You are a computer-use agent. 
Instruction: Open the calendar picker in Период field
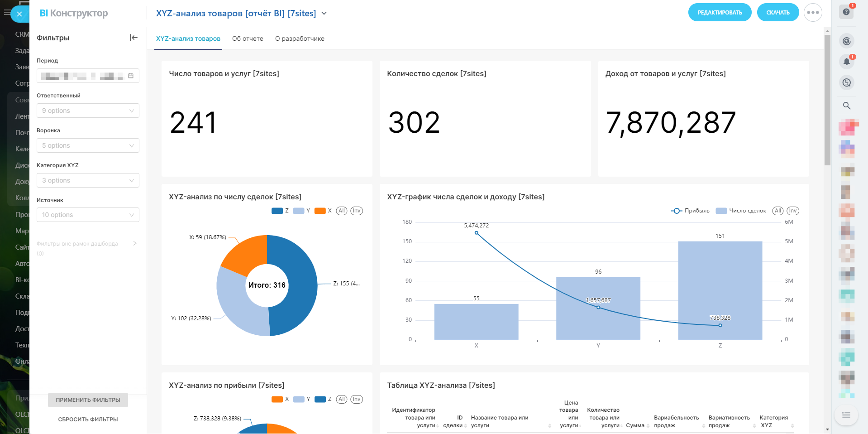[x=131, y=76]
